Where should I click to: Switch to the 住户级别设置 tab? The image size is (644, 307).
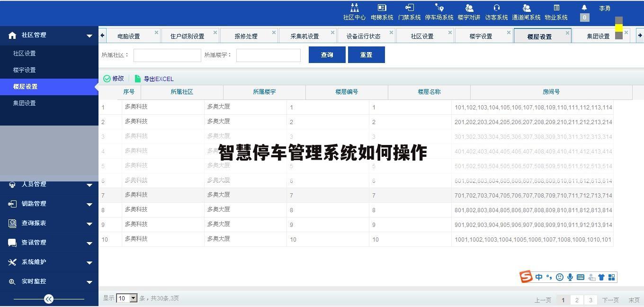click(187, 36)
